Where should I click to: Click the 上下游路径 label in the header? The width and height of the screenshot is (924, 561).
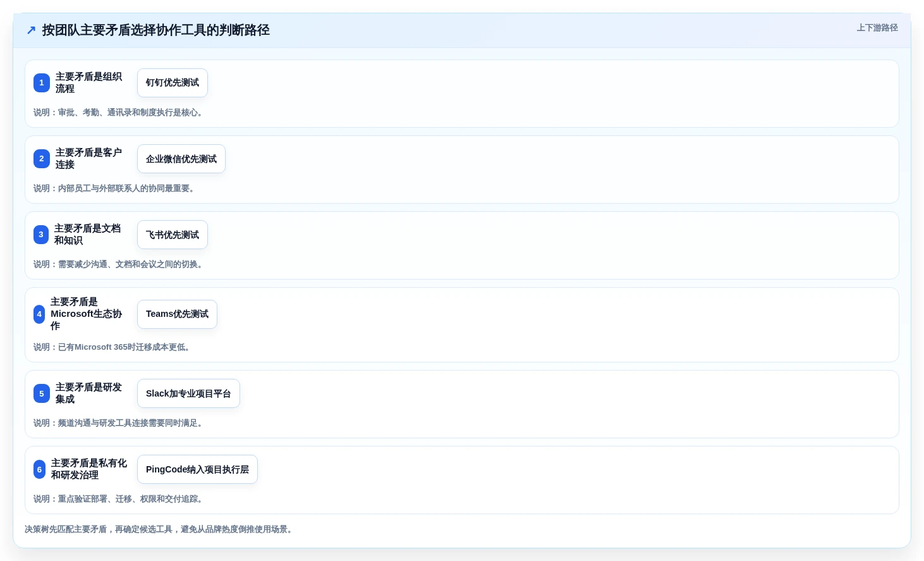click(877, 28)
